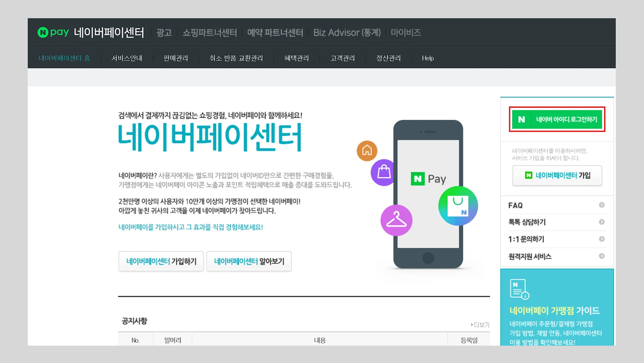Click 네이버페이를 가입하시고 그 효과를 직접 경험해보세요 text
Image resolution: width=644 pixels, height=363 pixels.
pos(191,227)
